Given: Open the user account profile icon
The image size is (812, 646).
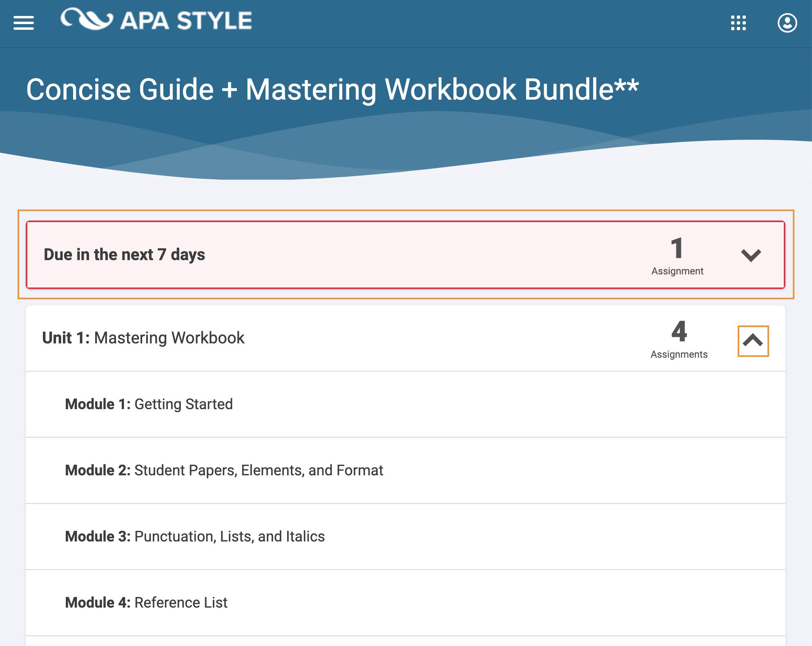Looking at the screenshot, I should pos(787,23).
